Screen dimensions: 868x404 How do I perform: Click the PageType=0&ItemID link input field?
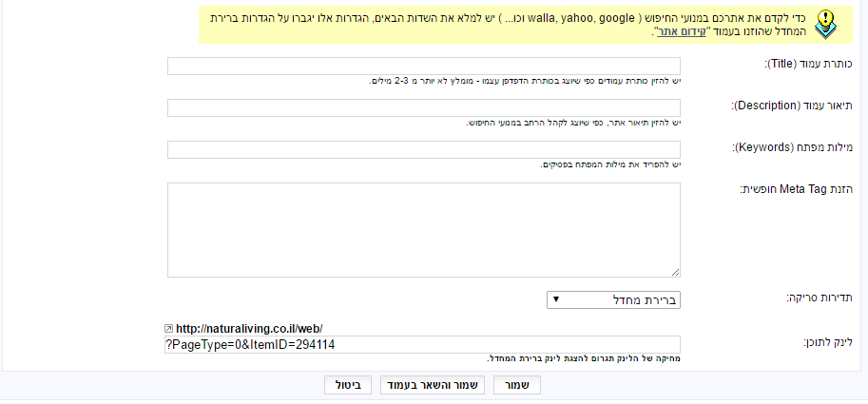coord(422,344)
